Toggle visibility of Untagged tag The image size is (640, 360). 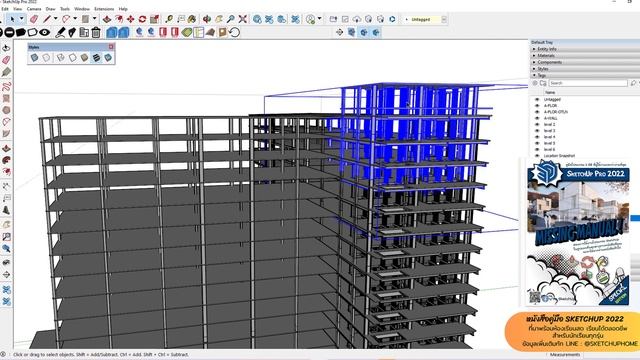click(x=537, y=99)
